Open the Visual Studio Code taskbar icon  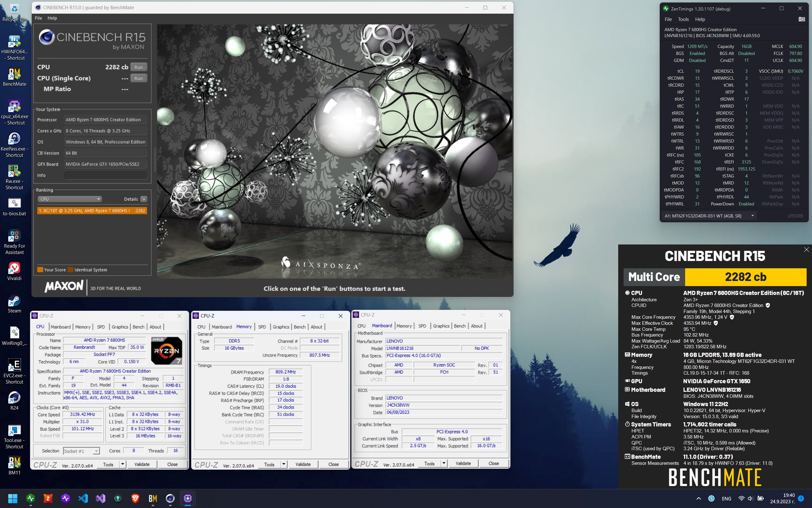[83, 498]
